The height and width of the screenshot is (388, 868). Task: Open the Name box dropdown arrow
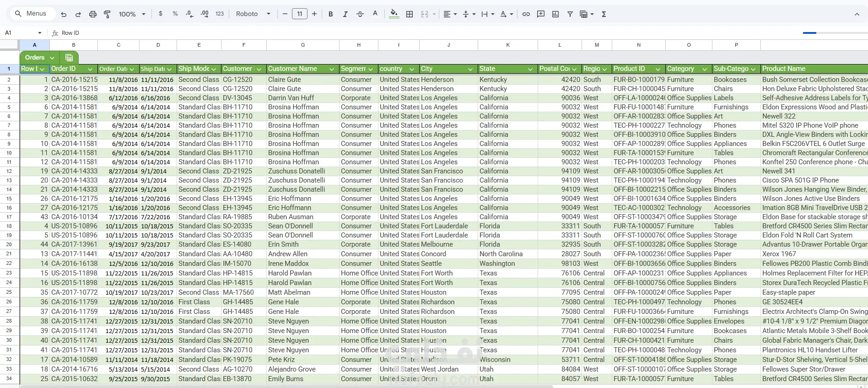(40, 33)
